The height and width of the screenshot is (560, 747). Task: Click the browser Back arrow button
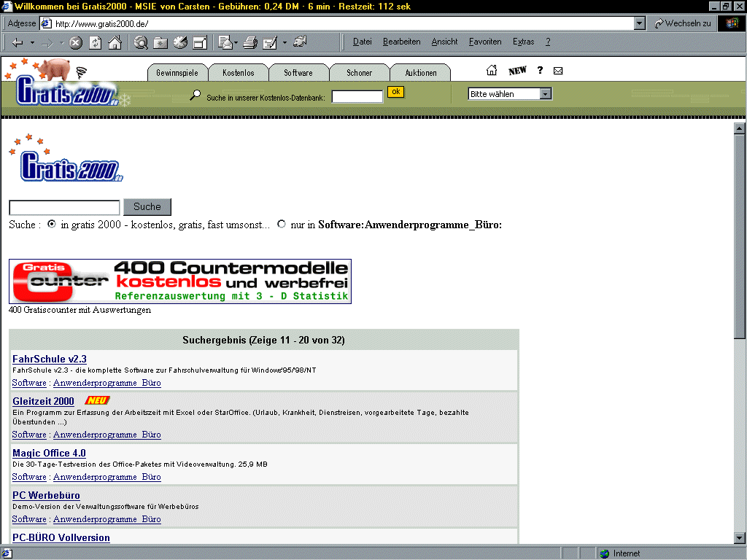pos(18,43)
